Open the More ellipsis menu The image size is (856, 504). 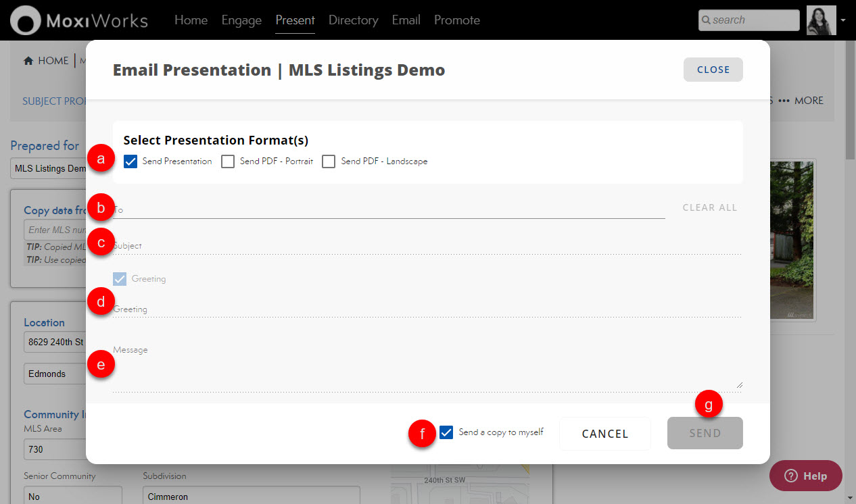(801, 101)
